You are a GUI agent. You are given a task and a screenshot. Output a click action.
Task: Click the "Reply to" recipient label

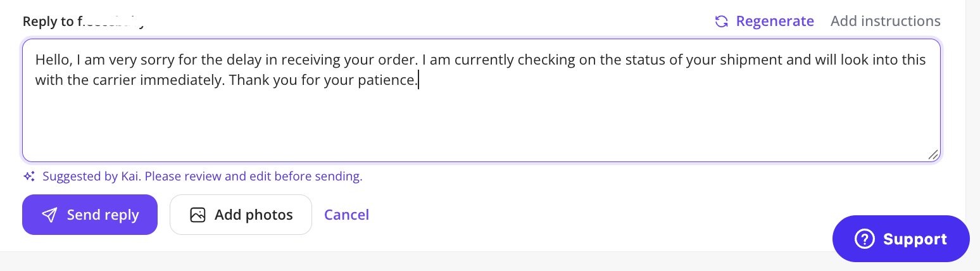tap(84, 22)
